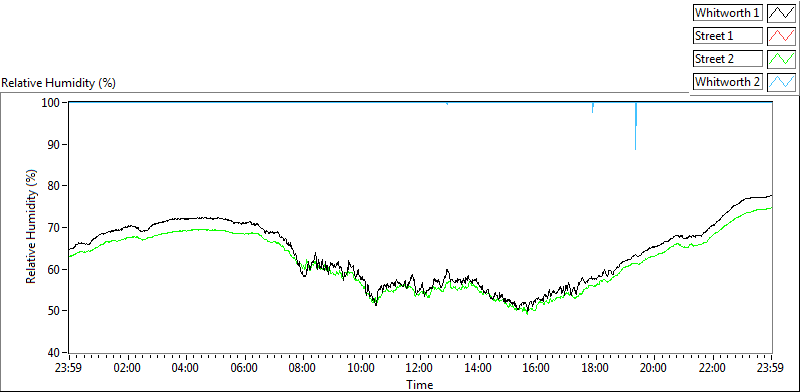Select the Whitworth 1 legend label
800x392 pixels.
pyautogui.click(x=728, y=13)
